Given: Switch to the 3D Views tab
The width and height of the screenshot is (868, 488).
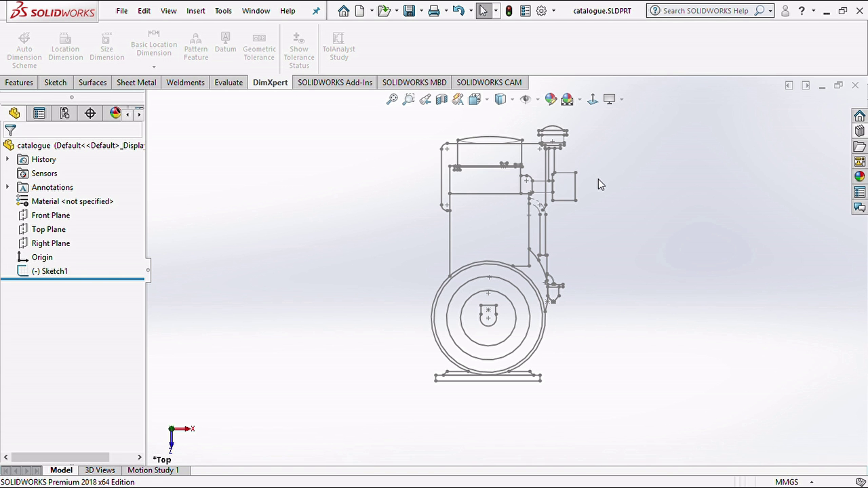Looking at the screenshot, I should point(100,470).
